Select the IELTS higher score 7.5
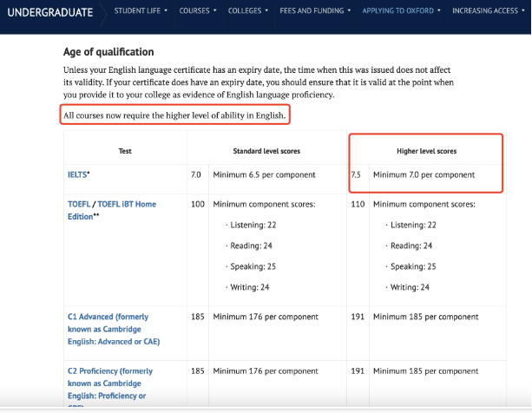 coord(356,174)
